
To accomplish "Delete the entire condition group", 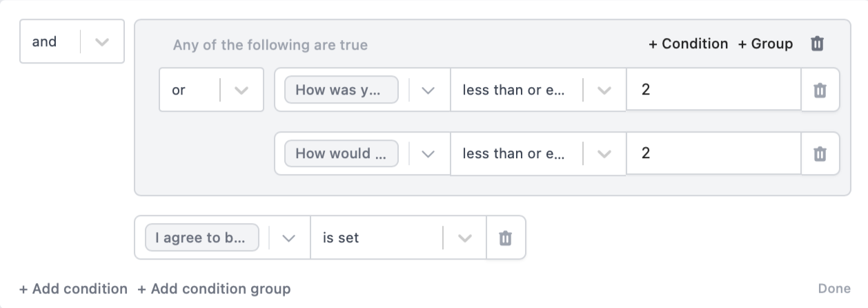I will click(x=817, y=44).
